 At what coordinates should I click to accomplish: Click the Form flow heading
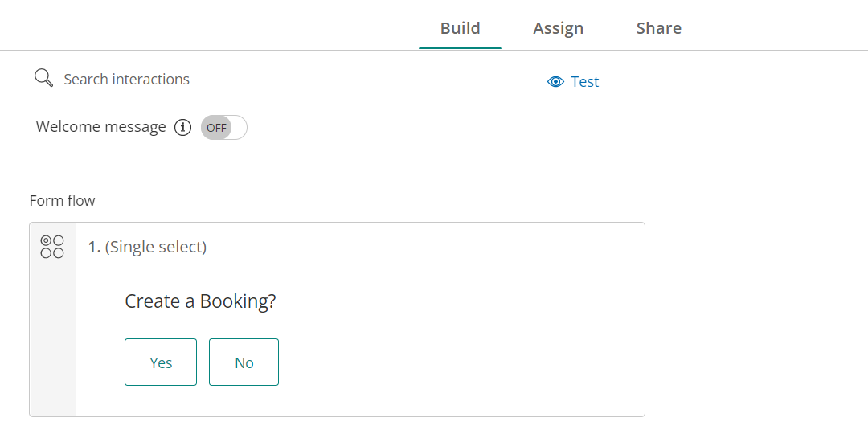tap(62, 200)
